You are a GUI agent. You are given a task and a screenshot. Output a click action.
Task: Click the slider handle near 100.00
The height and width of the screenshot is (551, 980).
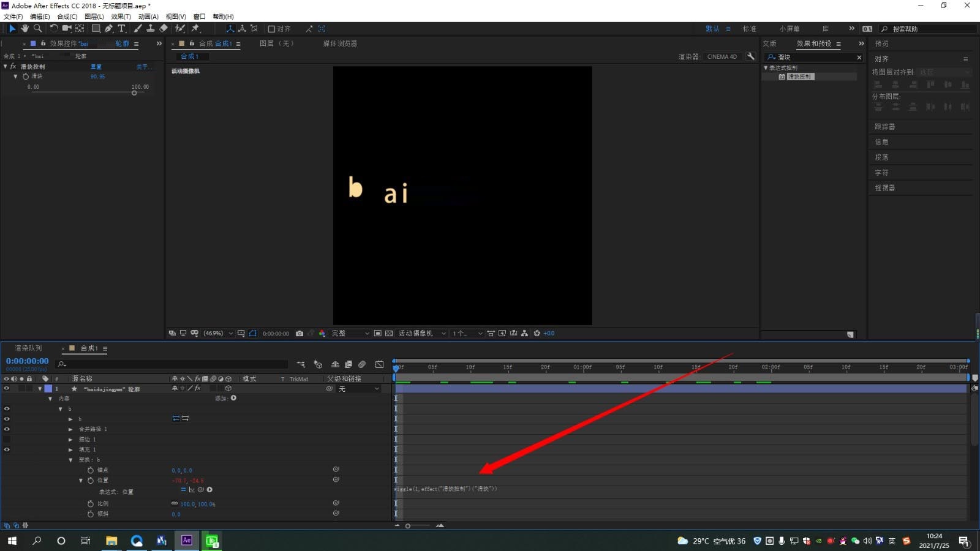(134, 93)
